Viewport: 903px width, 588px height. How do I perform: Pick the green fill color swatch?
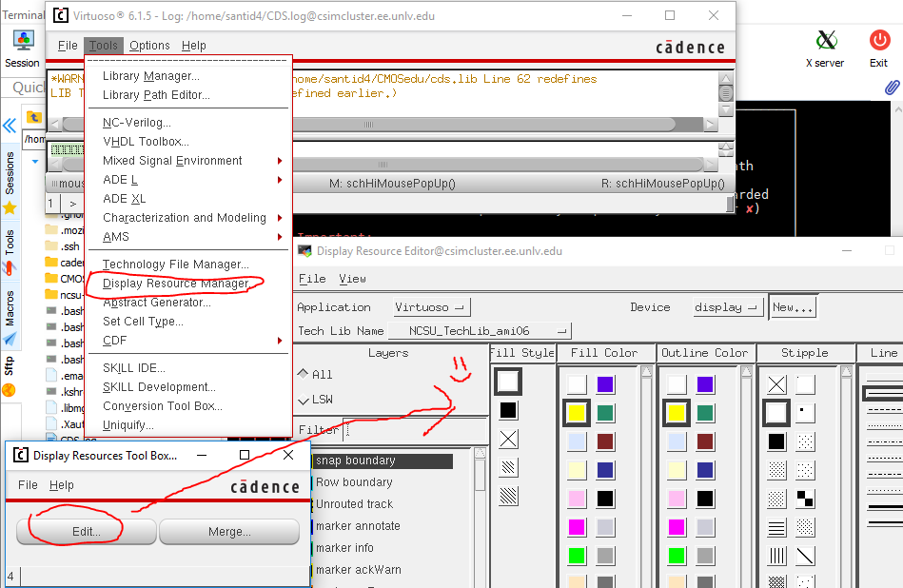point(577,556)
